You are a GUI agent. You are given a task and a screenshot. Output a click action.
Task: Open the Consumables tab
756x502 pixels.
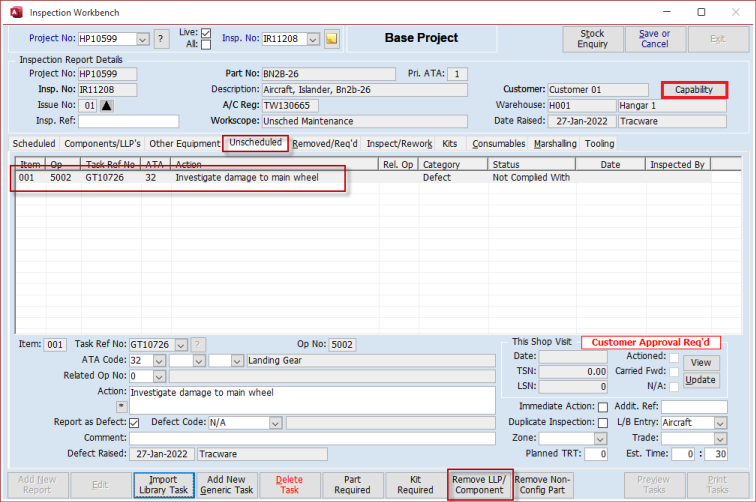[x=497, y=144]
